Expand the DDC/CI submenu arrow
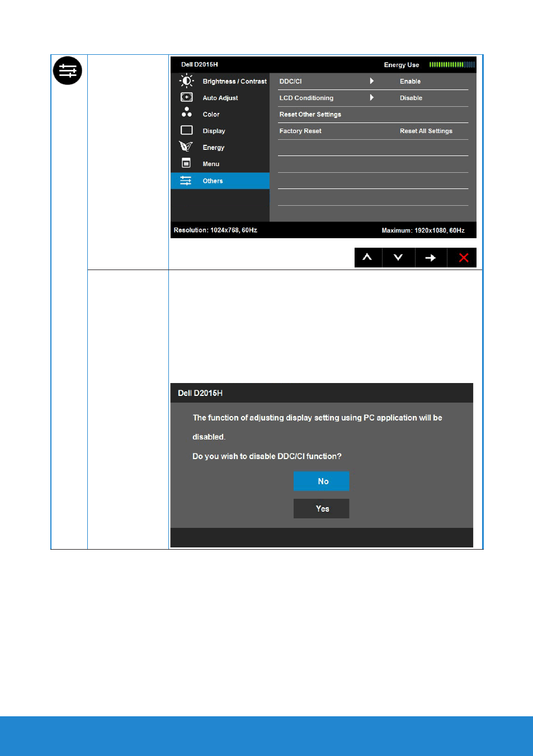This screenshot has height=756, width=533. (372, 81)
